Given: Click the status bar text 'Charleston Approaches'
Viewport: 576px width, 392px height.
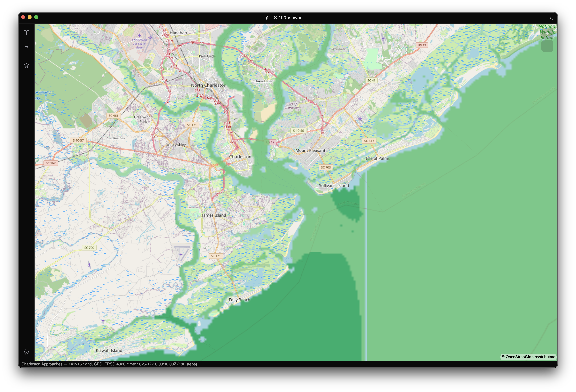Looking at the screenshot, I should [x=42, y=364].
